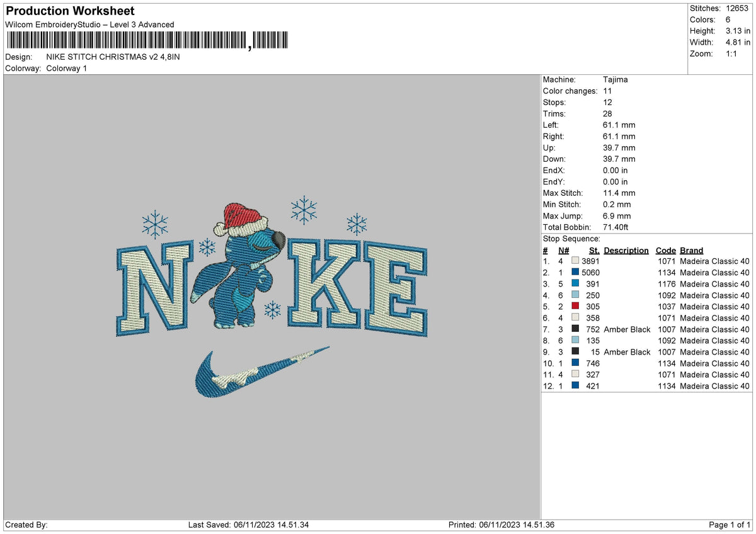This screenshot has height=534, width=756.
Task: Click the light blue swatch in row 4
Action: [575, 295]
